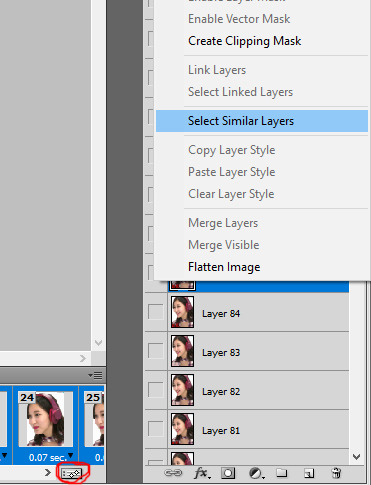Viewport: 371px width, 485px height.
Task: Choose Copy Layer Style
Action: click(x=232, y=150)
